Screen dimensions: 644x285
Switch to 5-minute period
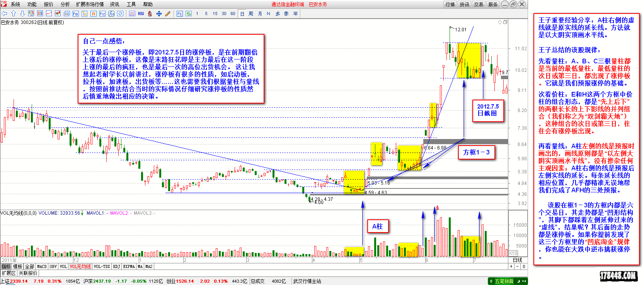pos(206,14)
